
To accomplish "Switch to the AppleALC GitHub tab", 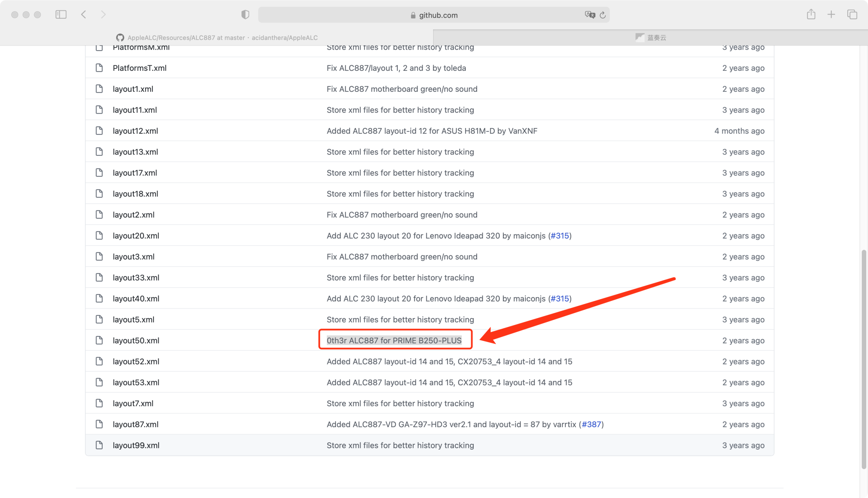I will pos(217,38).
